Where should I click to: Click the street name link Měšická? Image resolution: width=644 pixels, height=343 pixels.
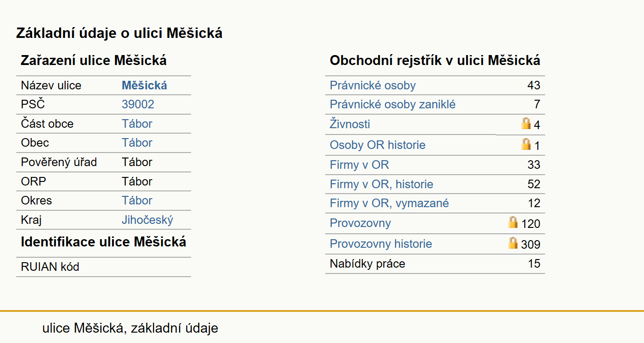point(145,85)
